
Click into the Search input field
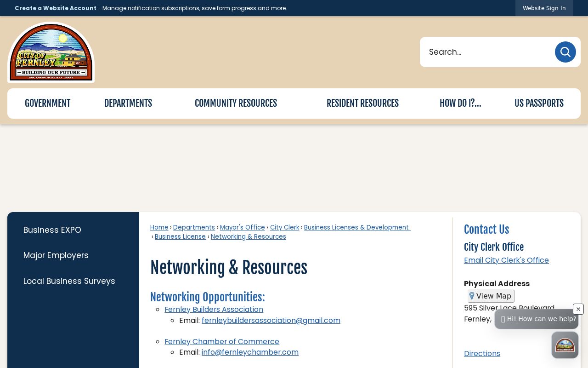(x=488, y=52)
